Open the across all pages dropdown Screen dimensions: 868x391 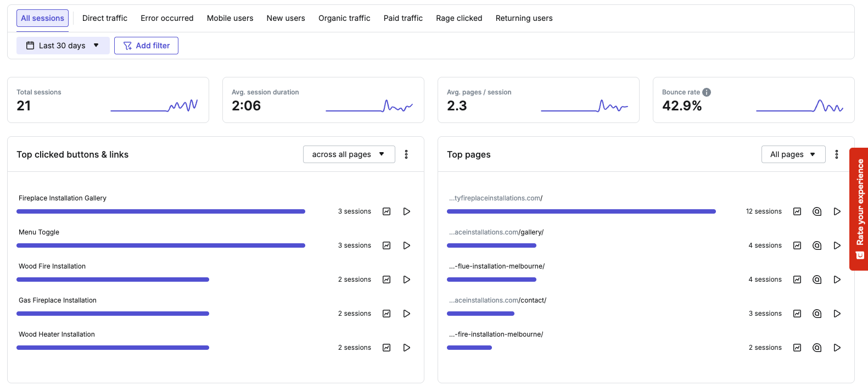pyautogui.click(x=349, y=154)
